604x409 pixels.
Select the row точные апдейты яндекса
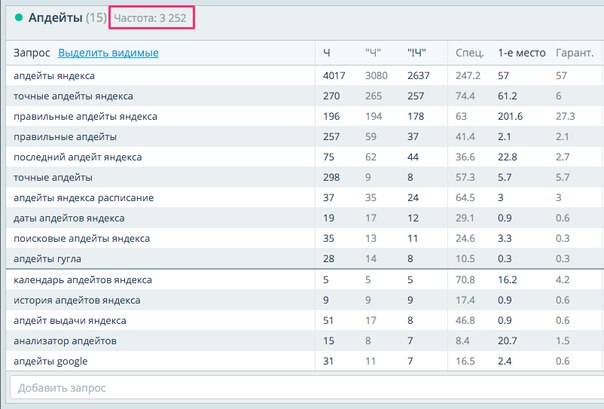(x=305, y=96)
